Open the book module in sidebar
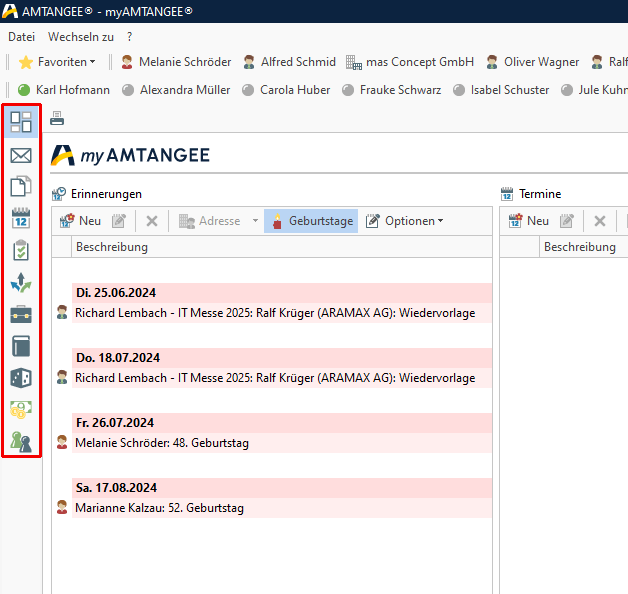 coord(21,346)
